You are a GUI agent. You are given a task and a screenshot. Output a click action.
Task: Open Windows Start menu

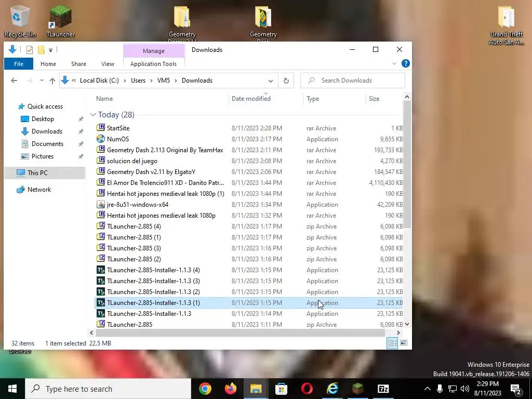pyautogui.click(x=12, y=389)
